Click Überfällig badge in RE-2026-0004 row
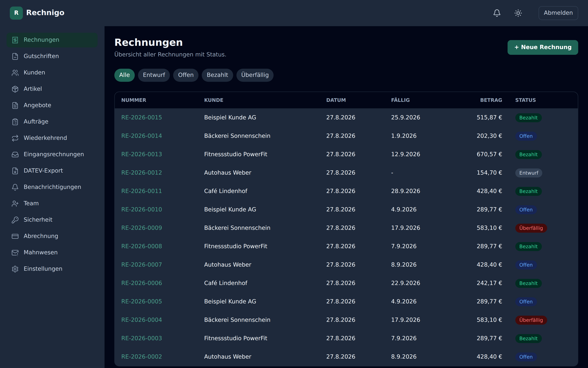Viewport: 588px width, 368px height. pyautogui.click(x=531, y=320)
